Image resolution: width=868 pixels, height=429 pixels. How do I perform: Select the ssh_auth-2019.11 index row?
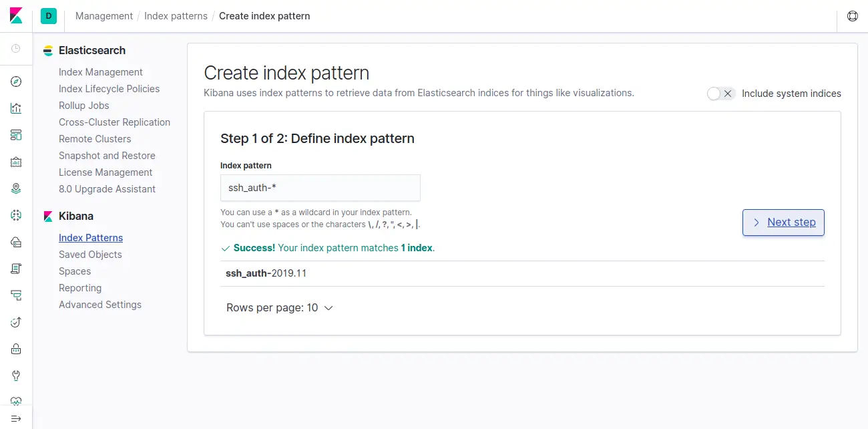[x=522, y=273]
